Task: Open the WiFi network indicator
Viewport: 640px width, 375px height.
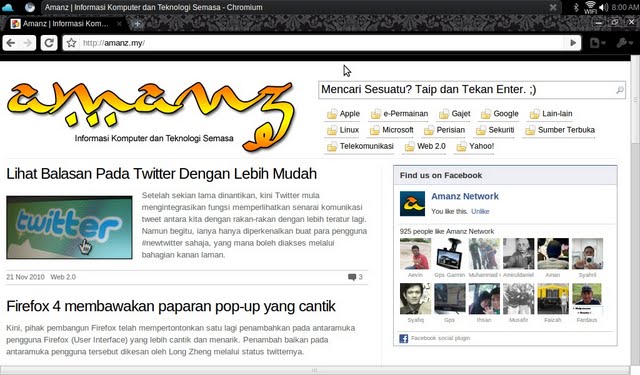Action: pyautogui.click(x=590, y=7)
